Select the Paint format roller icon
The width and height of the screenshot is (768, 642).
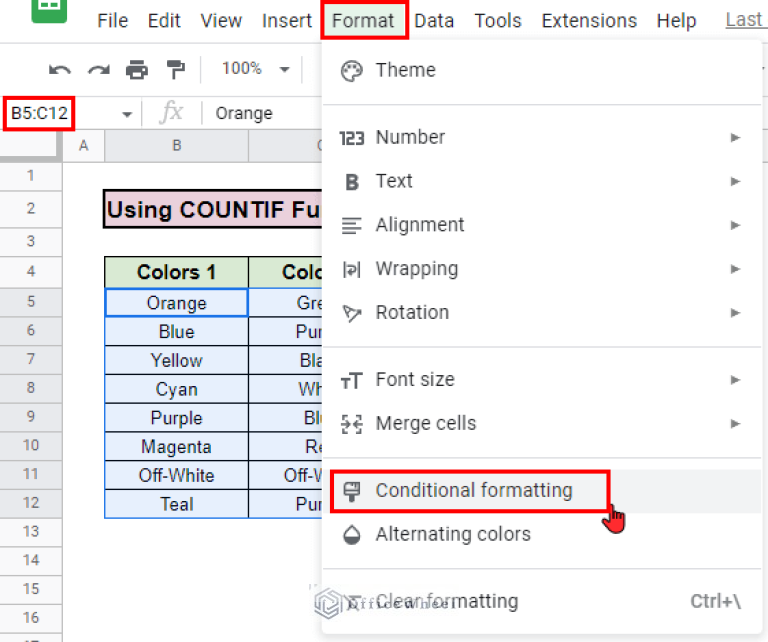[x=175, y=70]
